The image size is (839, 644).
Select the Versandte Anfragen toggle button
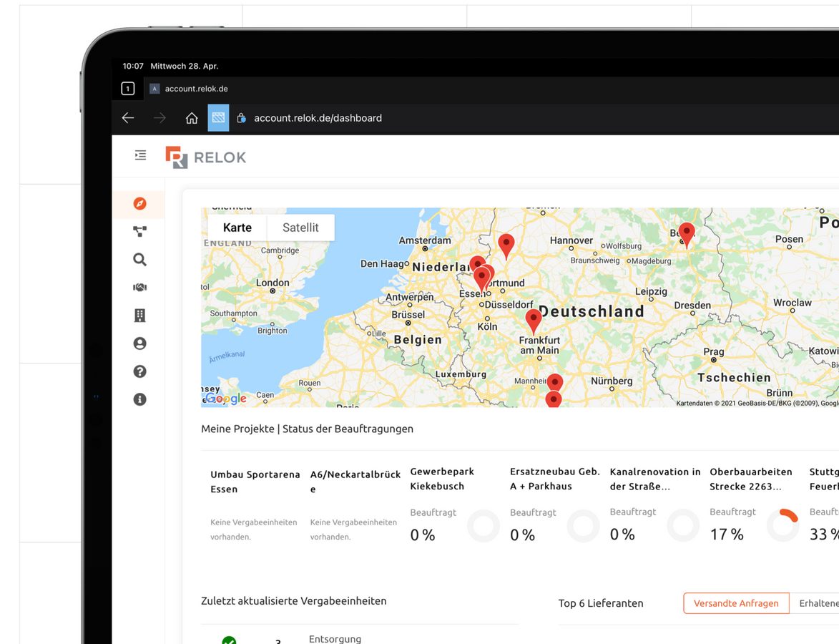[736, 603]
